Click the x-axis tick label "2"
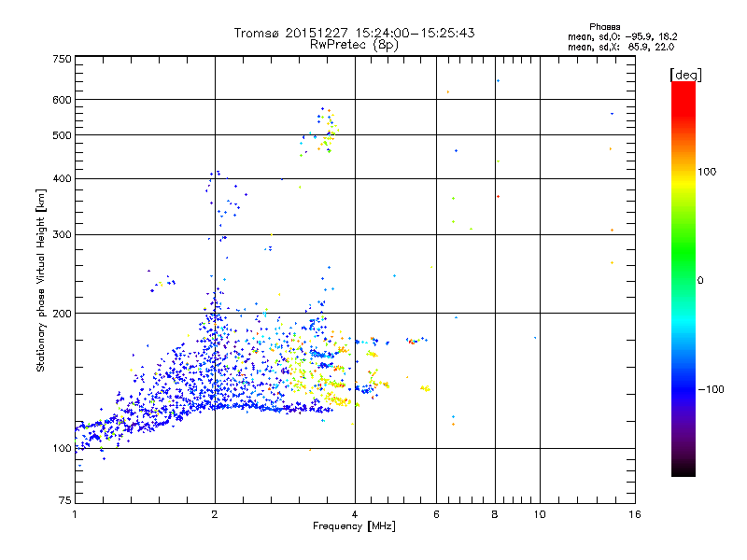 point(215,514)
